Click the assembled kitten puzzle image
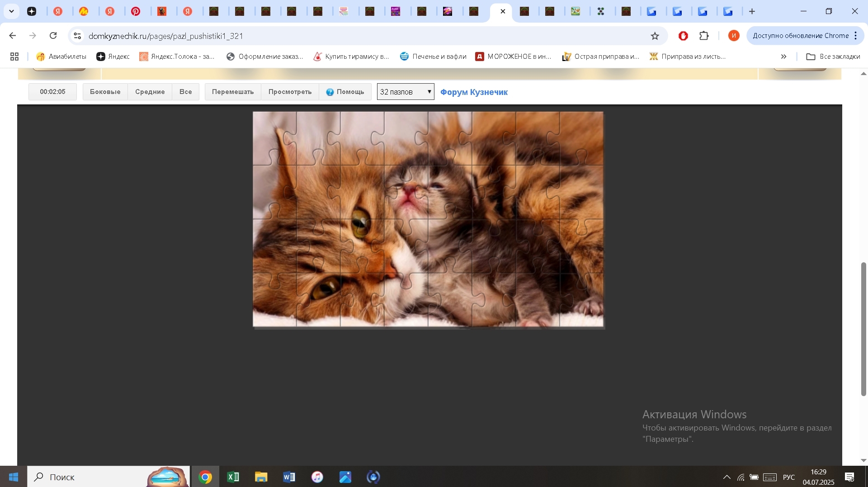This screenshot has height=487, width=868. (428, 219)
